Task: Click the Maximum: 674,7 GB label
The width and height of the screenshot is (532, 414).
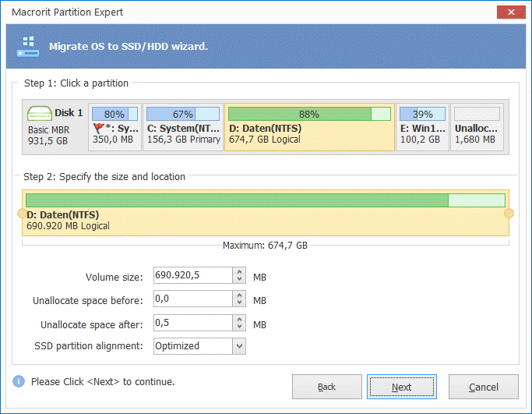Action: [x=265, y=246]
